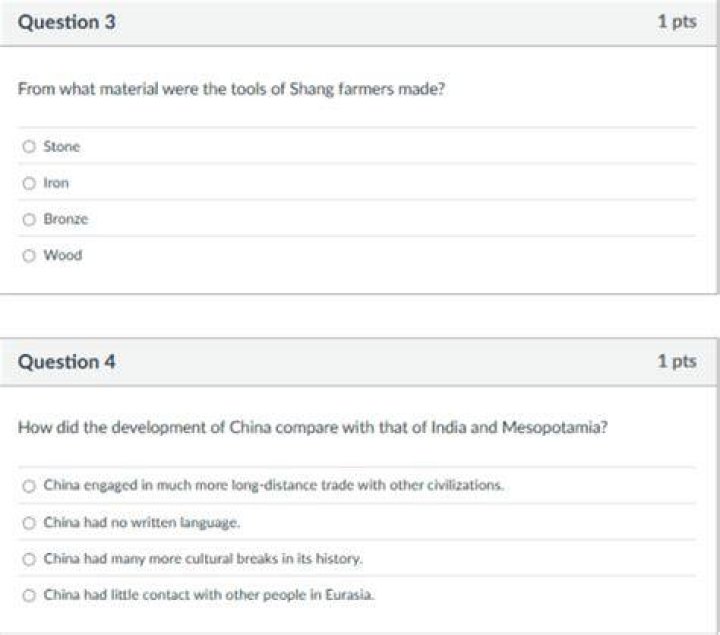Click the '1 pts' label on Question 3
This screenshot has width=720, height=635.
(677, 22)
